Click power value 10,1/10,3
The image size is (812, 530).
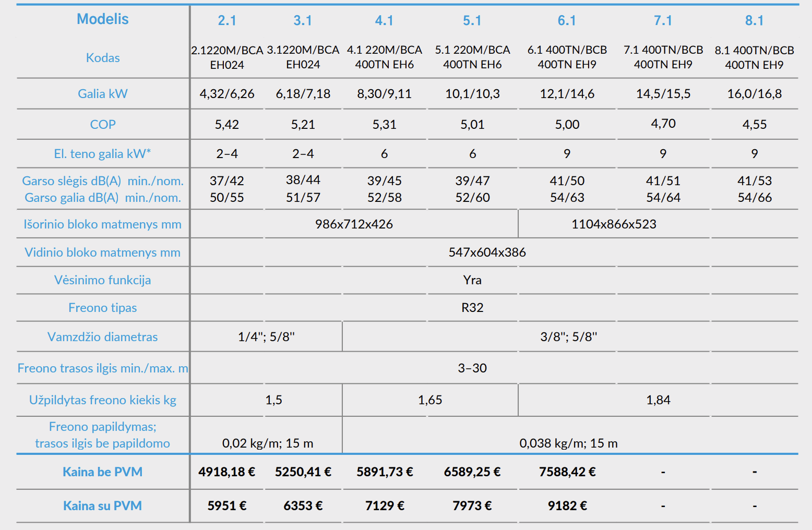(472, 94)
